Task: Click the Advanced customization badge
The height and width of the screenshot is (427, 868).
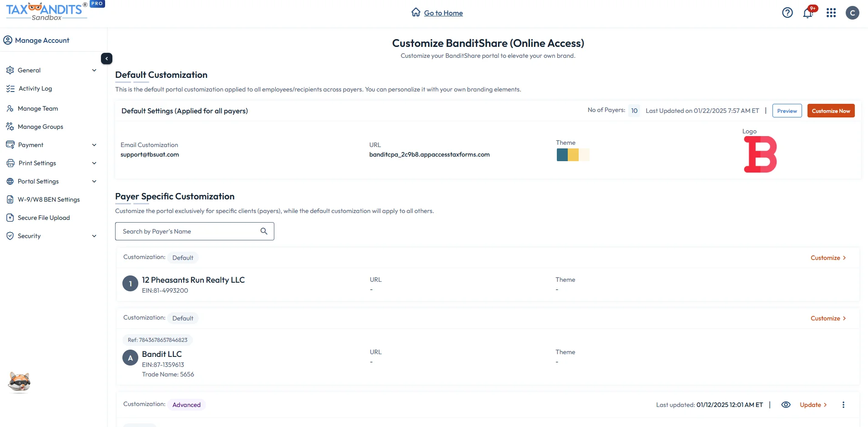Action: click(x=187, y=405)
